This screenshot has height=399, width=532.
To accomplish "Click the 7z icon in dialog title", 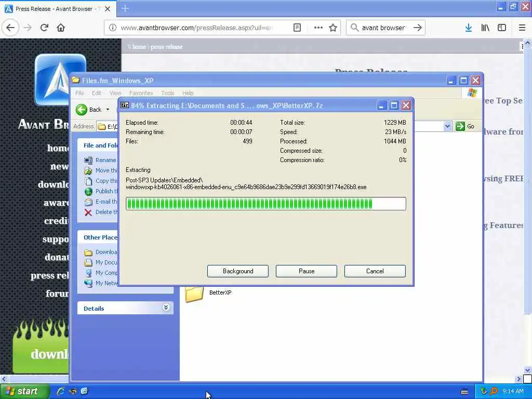I will pos(125,105).
